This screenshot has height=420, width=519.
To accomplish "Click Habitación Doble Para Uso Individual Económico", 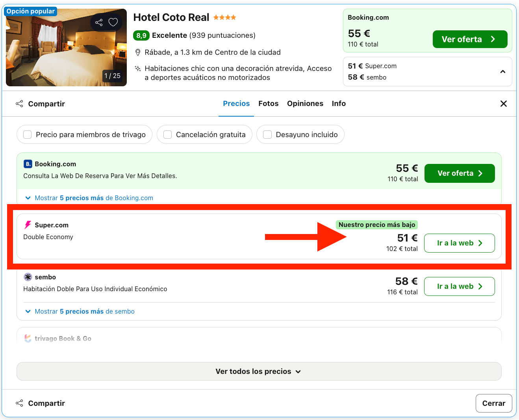I will [x=95, y=289].
